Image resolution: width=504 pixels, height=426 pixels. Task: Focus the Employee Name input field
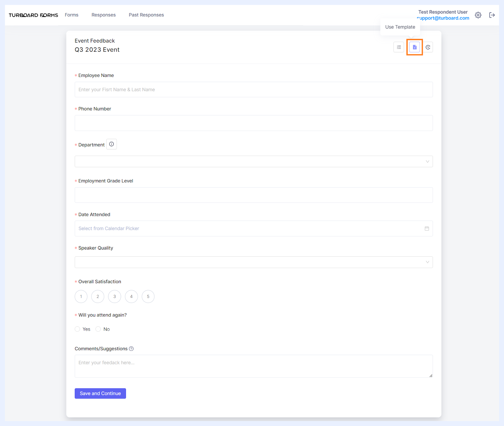pos(254,89)
